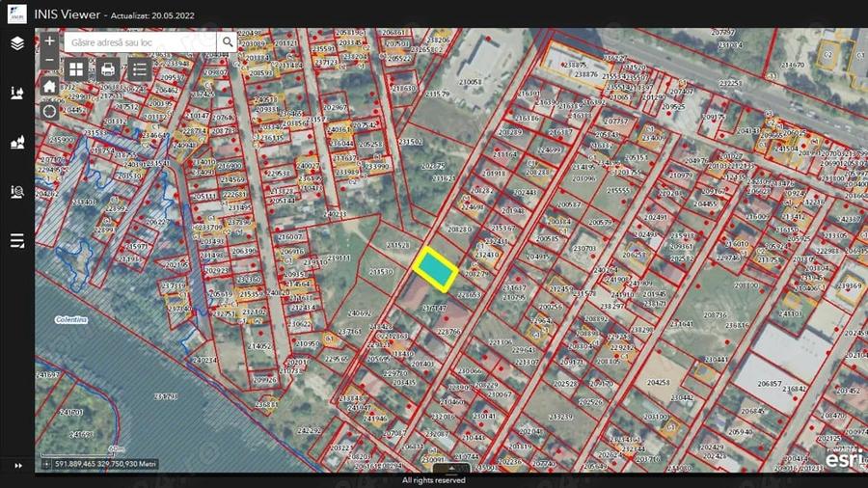Click parcel label 208736
The width and height of the screenshot is (868, 488).
715,314
